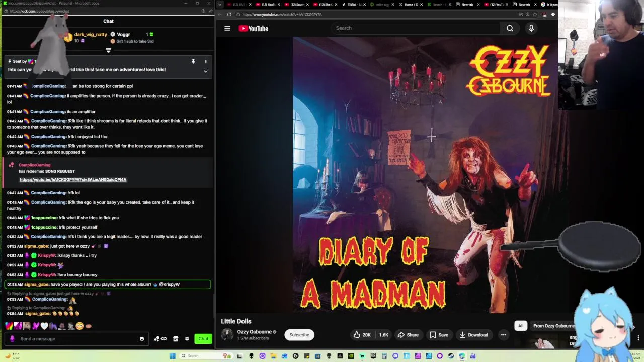The height and width of the screenshot is (362, 644).
Task: Select the flushed face quick emote
Action: pos(79,326)
